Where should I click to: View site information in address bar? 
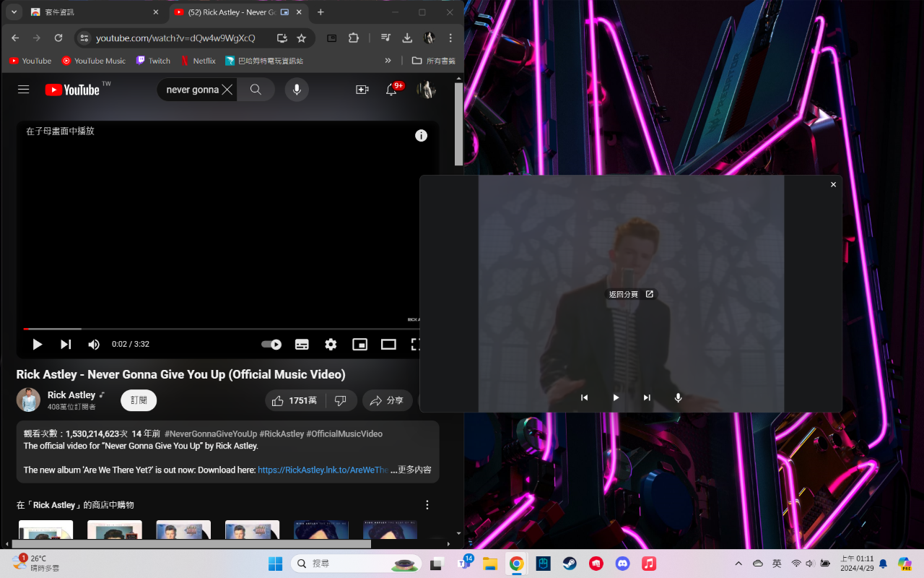[x=84, y=38]
